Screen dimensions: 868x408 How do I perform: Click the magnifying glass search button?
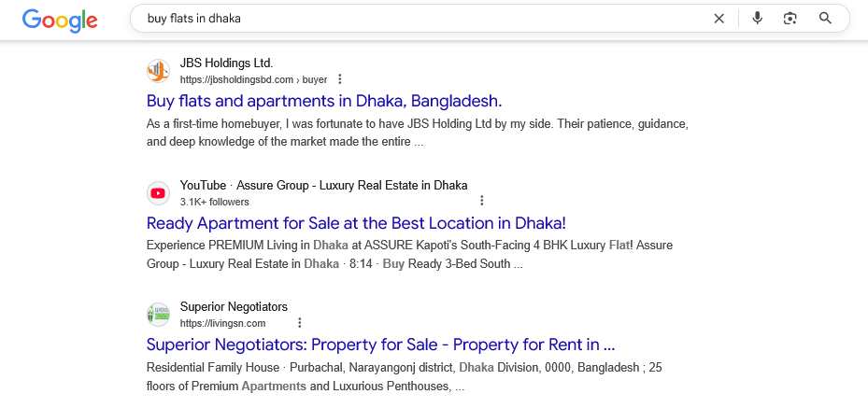(x=825, y=19)
